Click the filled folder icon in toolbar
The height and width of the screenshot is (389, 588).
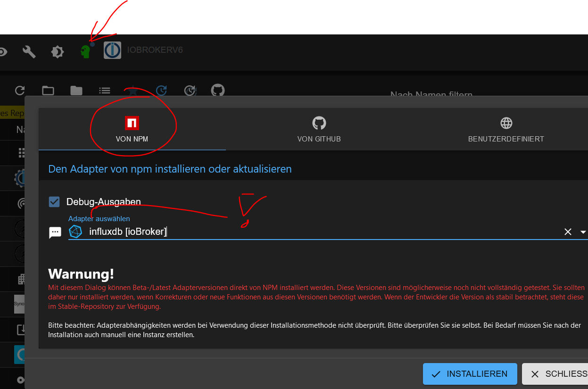tap(76, 91)
